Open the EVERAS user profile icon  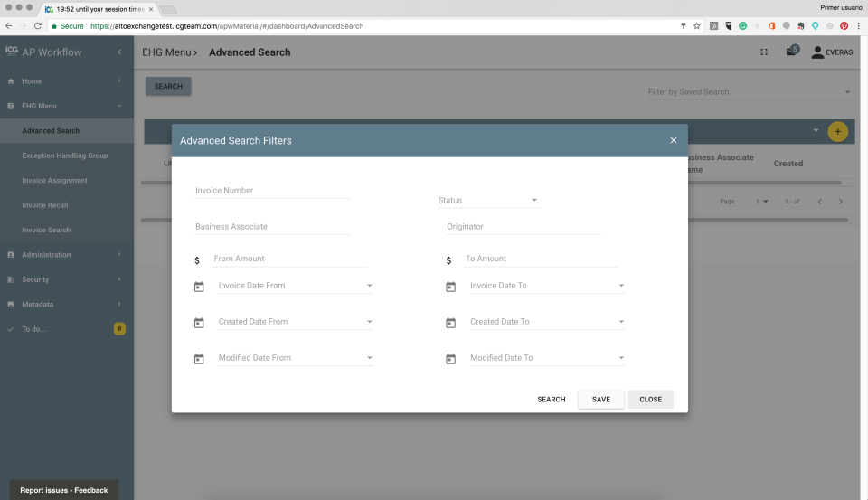(817, 52)
